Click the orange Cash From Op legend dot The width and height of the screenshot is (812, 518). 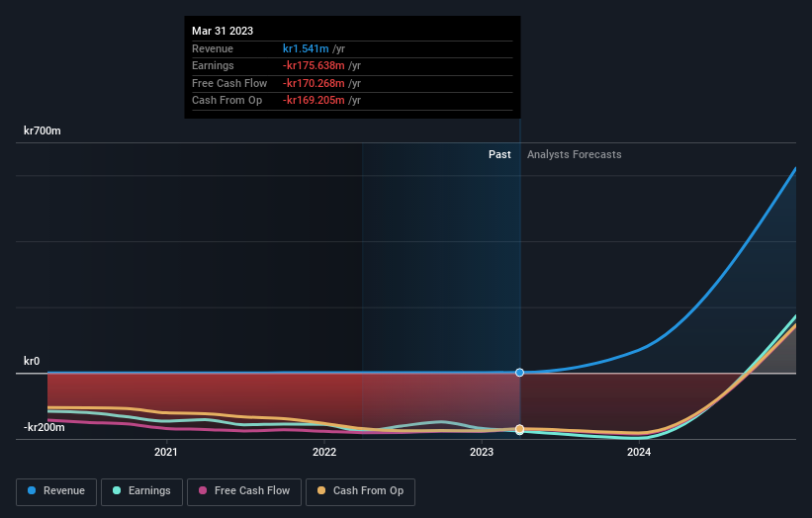pyautogui.click(x=321, y=490)
